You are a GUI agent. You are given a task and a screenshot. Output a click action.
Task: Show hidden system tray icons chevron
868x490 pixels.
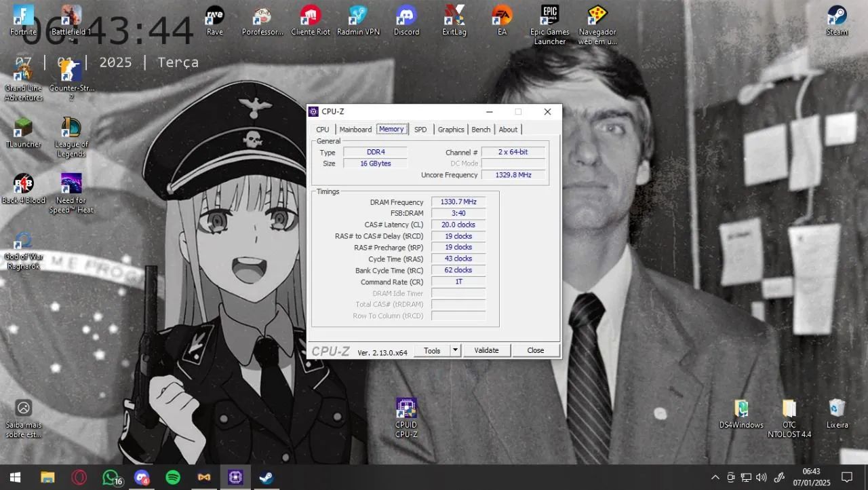click(x=715, y=477)
